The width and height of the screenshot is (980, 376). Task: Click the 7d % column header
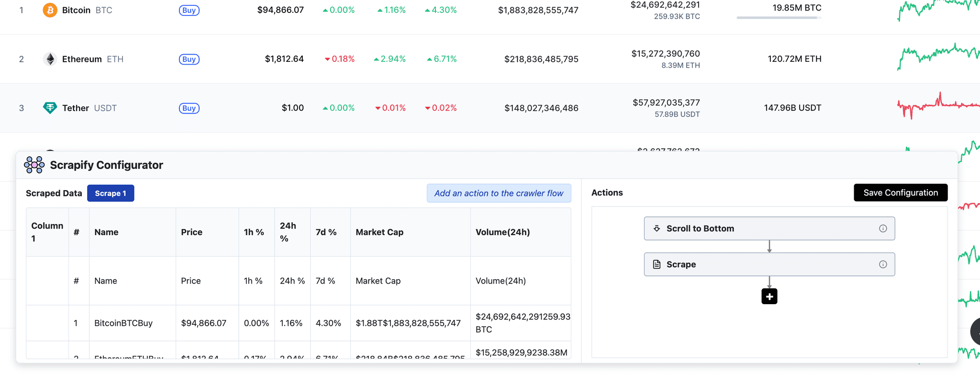pyautogui.click(x=330, y=232)
